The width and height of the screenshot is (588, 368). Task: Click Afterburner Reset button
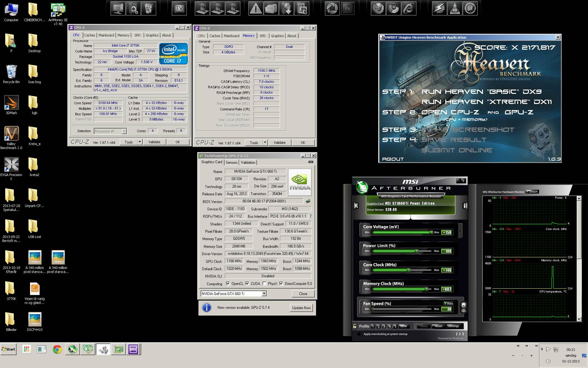438,326
